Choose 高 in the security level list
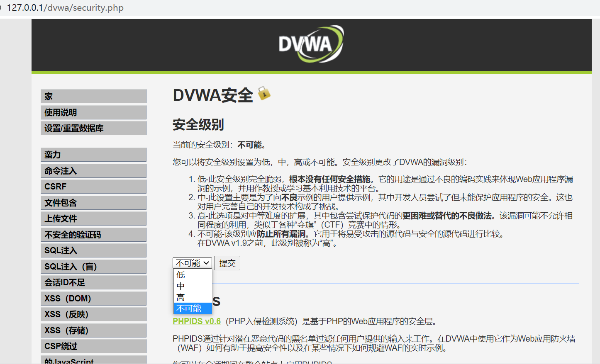 click(193, 297)
